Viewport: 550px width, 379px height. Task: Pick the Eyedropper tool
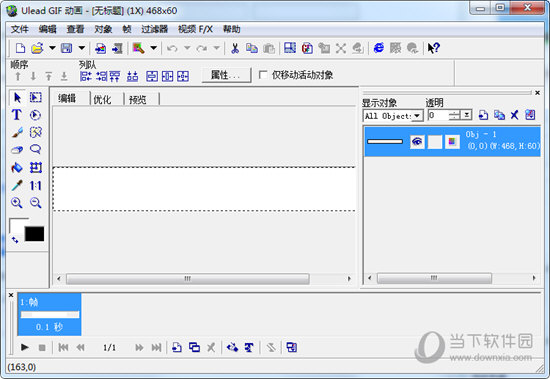pyautogui.click(x=17, y=185)
